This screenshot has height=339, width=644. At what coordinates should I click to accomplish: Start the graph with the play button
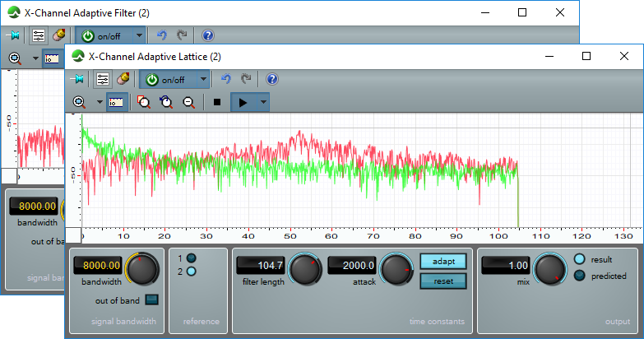(x=243, y=102)
